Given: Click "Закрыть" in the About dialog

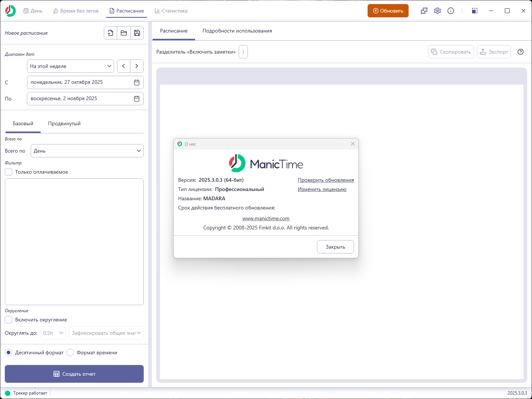Looking at the screenshot, I should (x=335, y=247).
